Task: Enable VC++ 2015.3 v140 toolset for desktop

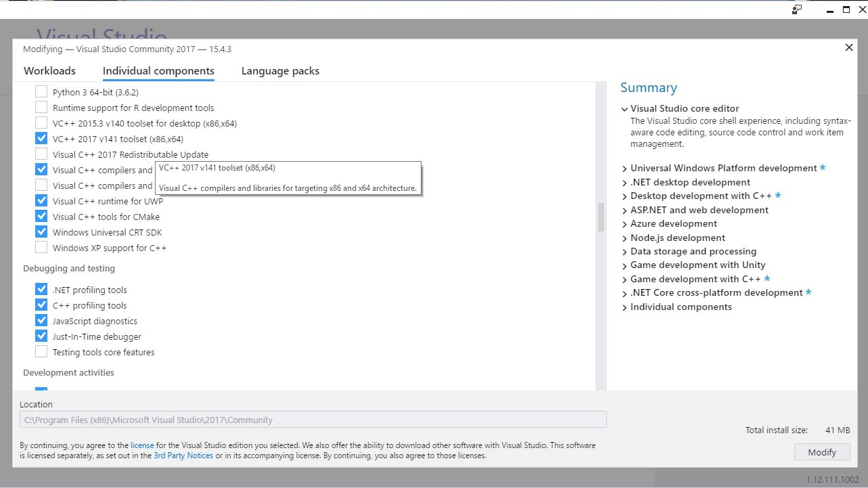Action: coord(41,123)
